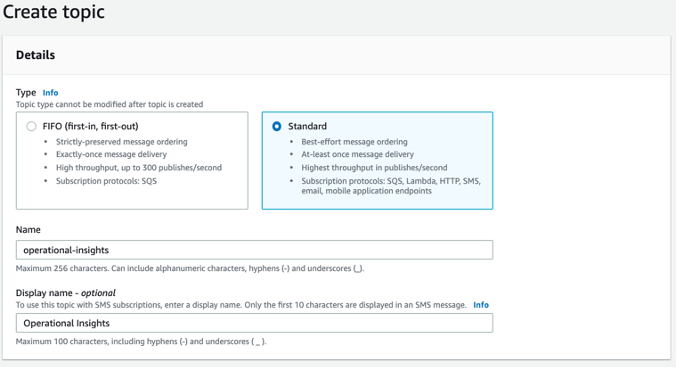
Task: Select the FIFO (first-in, first-out) radio button
Action: coord(31,127)
